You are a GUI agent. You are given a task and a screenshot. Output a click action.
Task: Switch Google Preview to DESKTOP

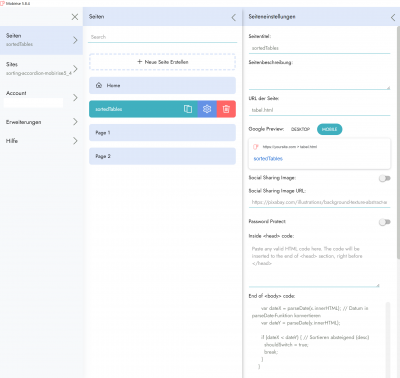pos(300,129)
